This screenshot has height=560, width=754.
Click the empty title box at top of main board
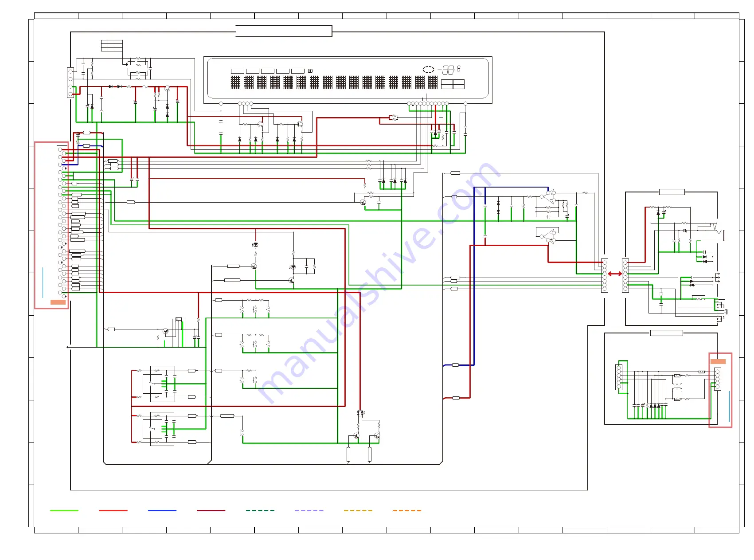coord(284,31)
